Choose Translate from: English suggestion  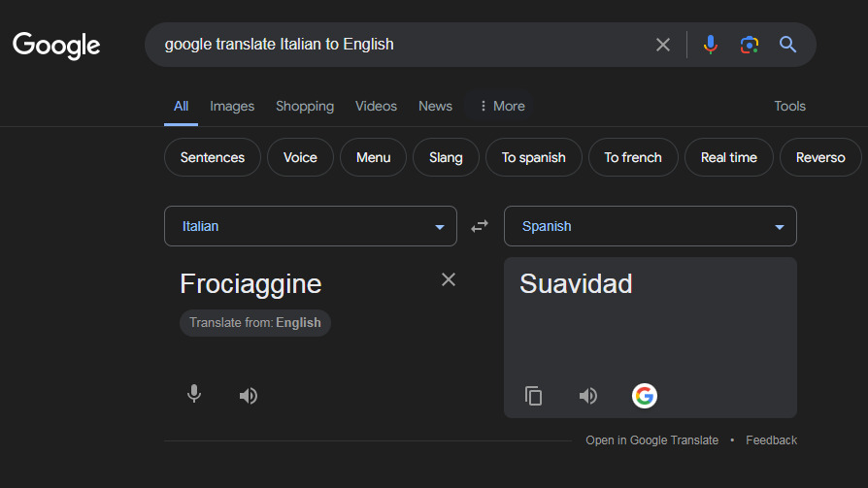[255, 322]
